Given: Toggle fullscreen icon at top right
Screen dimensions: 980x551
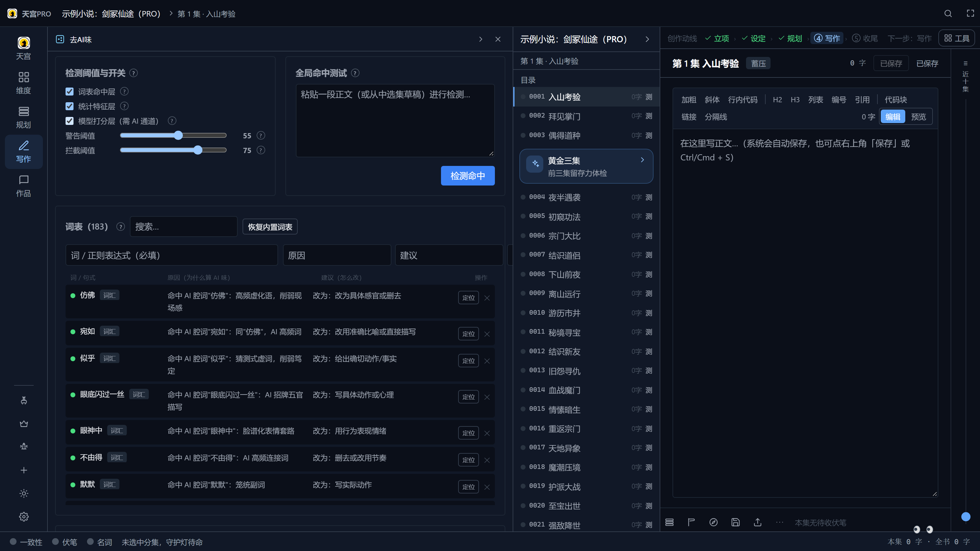Looking at the screenshot, I should [x=970, y=14].
